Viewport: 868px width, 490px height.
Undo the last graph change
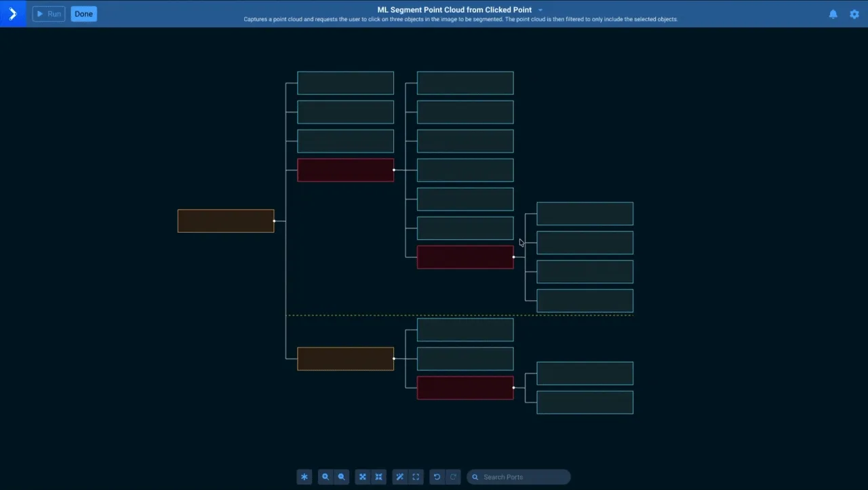437,476
